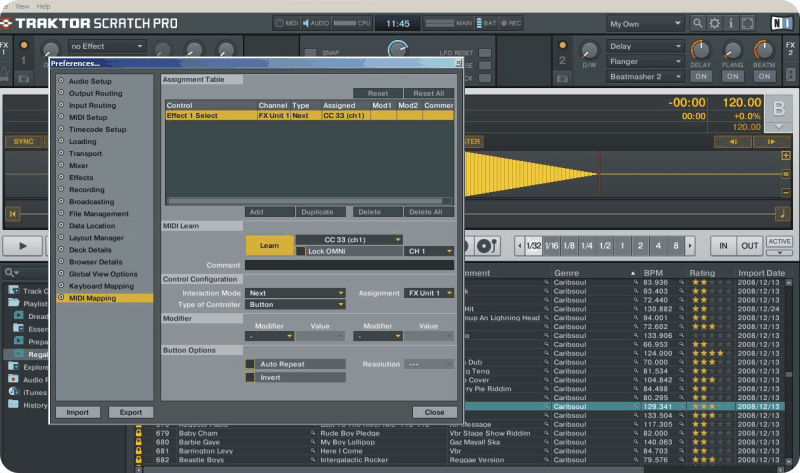Click the Native Instruments logo
Screen dimensions: 800x473
coord(780,22)
